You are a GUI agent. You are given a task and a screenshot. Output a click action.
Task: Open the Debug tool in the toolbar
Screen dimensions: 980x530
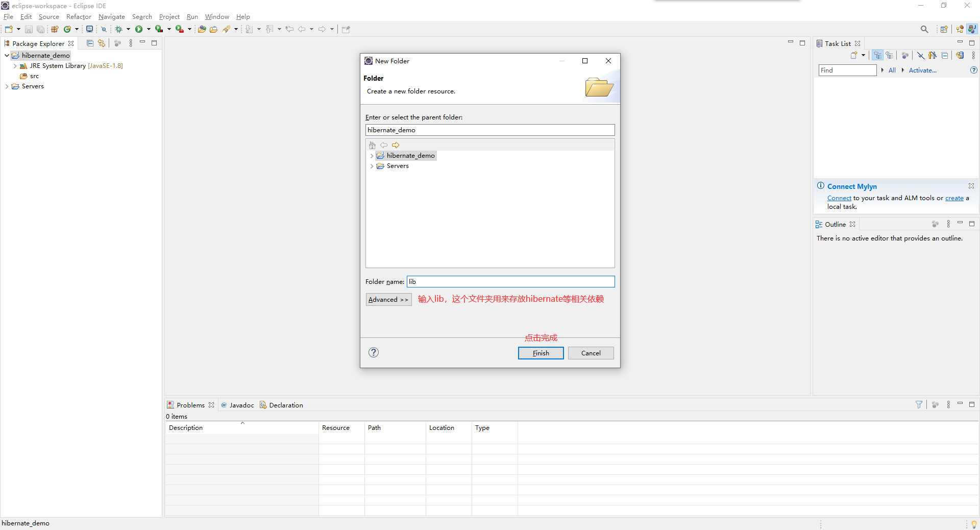pos(119,29)
